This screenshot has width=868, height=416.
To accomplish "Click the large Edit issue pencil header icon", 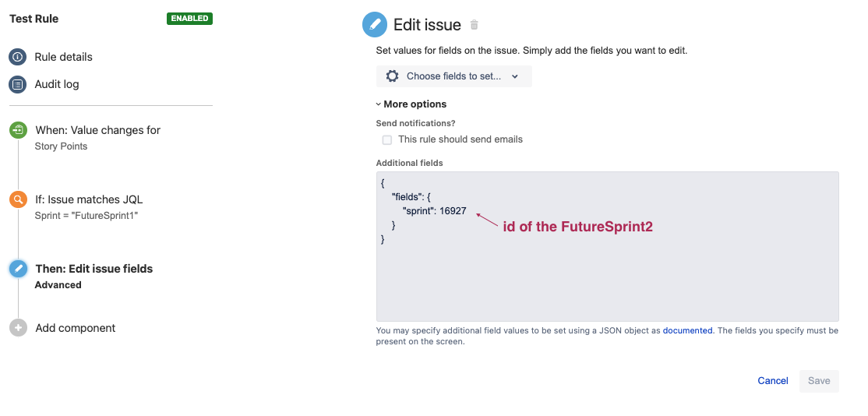I will 375,25.
